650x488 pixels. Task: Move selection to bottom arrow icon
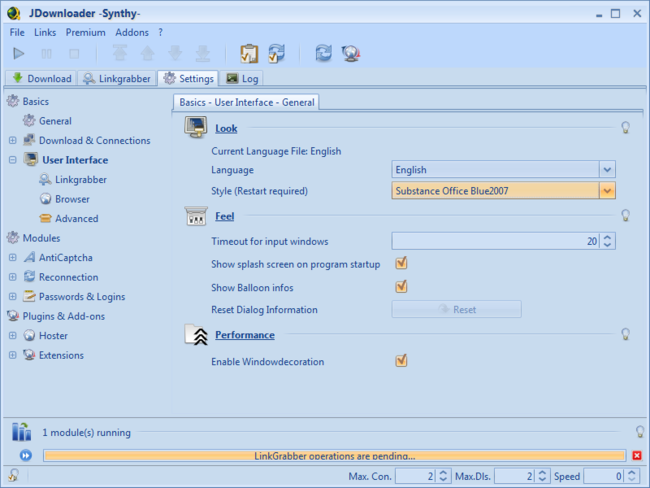click(203, 53)
